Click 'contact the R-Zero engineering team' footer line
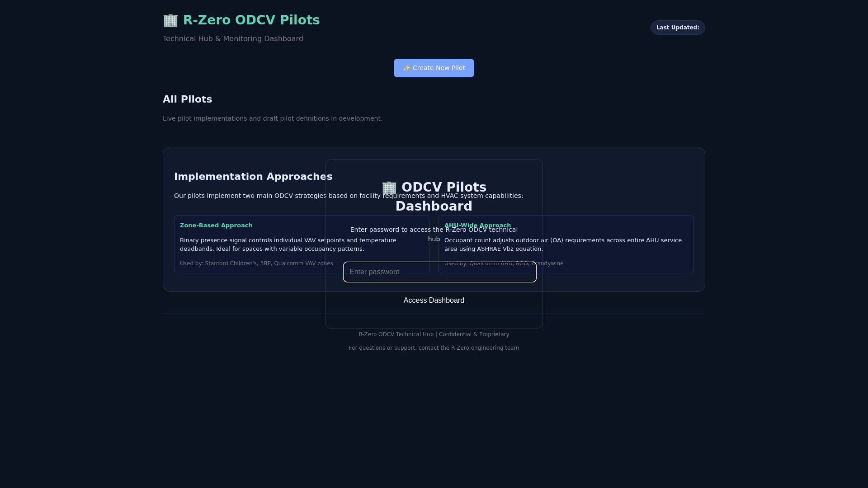Viewport: 868px width, 488px height. pos(434,348)
